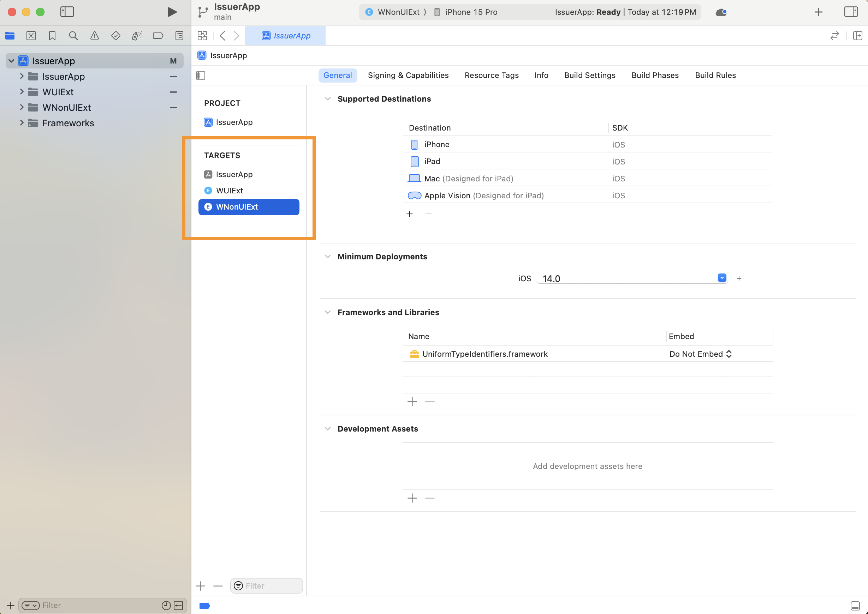Open the Report navigator
Viewport: 868px width, 614px height.
[x=179, y=36]
